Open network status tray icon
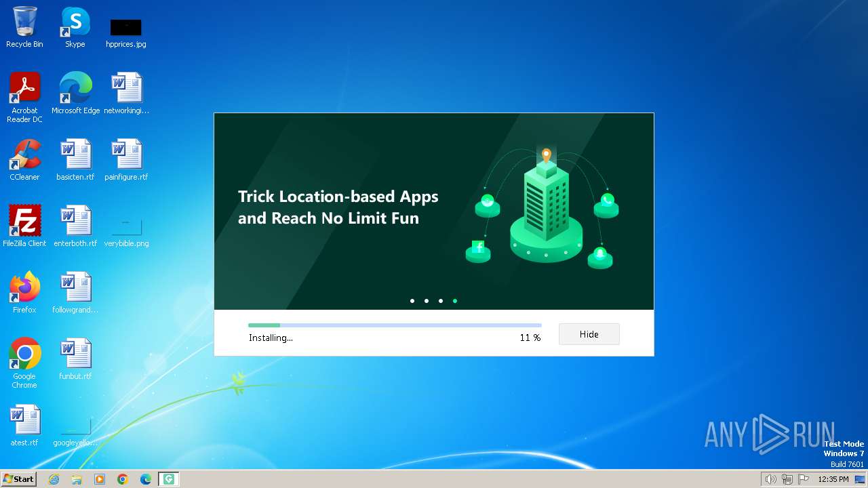 (x=787, y=479)
